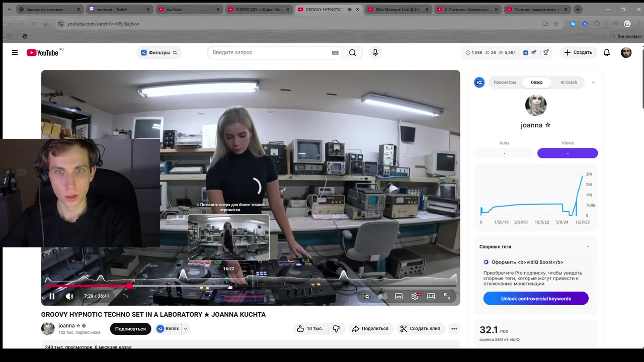Open the account avatar menu
The width and height of the screenshot is (644, 362).
(626, 52)
